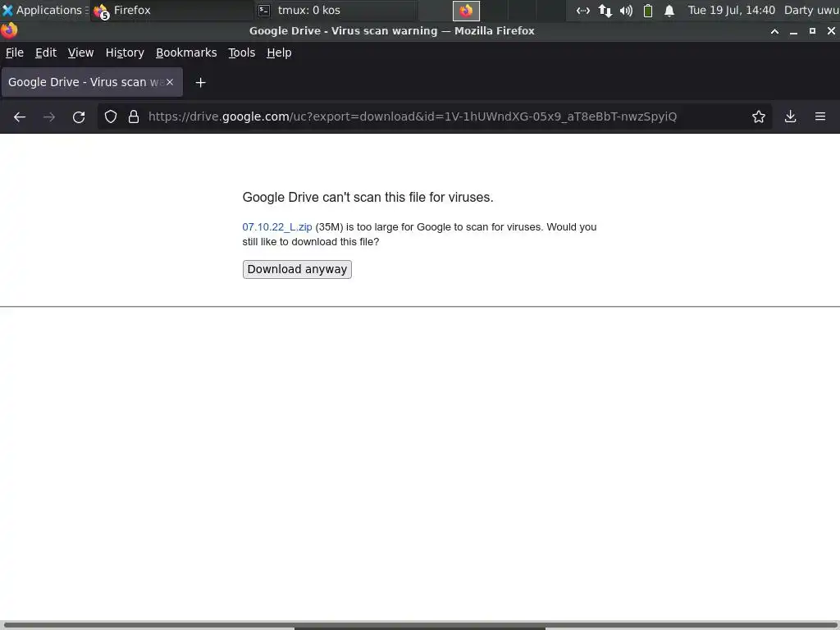Check the battery status tray icon
The height and width of the screenshot is (630, 840).
(x=648, y=11)
